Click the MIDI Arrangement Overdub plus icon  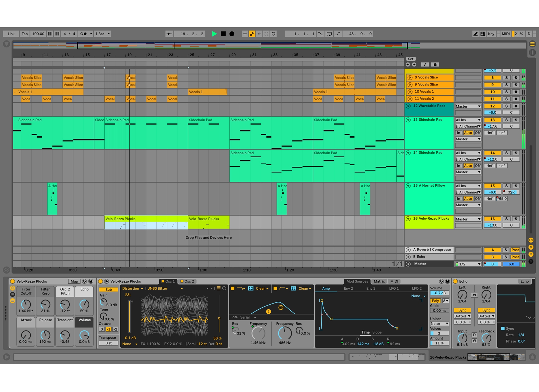pyautogui.click(x=245, y=34)
